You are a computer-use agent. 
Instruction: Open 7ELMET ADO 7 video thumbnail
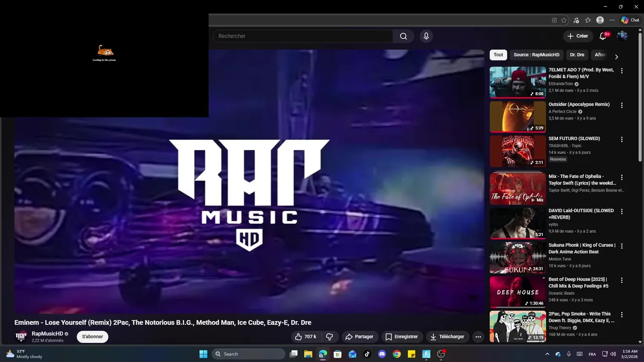(x=518, y=82)
